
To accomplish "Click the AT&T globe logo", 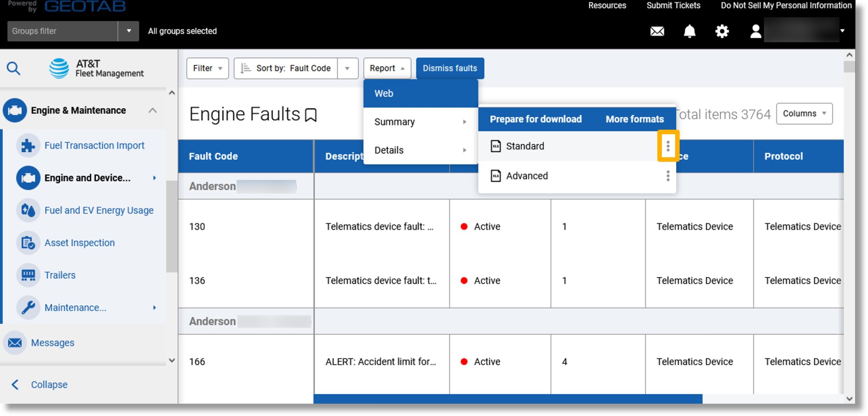I will point(59,68).
